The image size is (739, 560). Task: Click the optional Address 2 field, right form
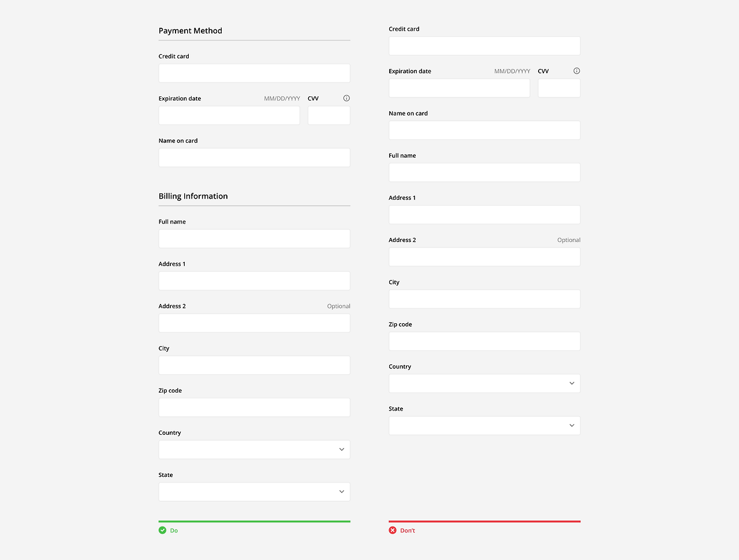(484, 256)
